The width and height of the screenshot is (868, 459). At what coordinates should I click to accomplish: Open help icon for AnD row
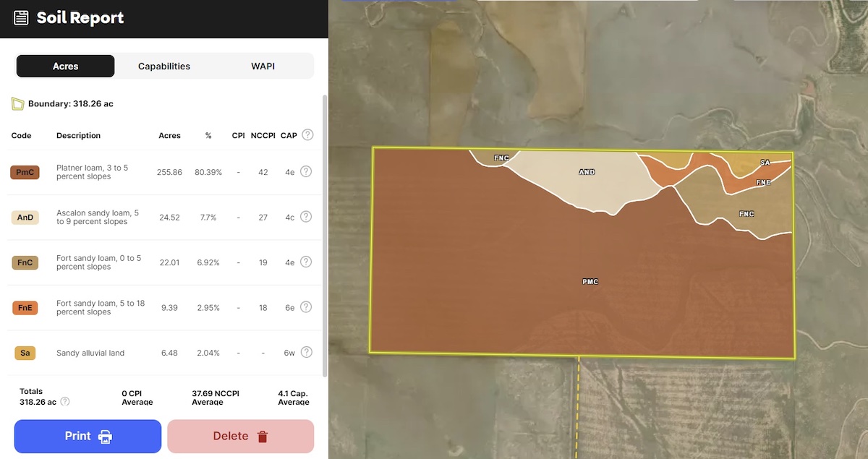click(x=306, y=217)
